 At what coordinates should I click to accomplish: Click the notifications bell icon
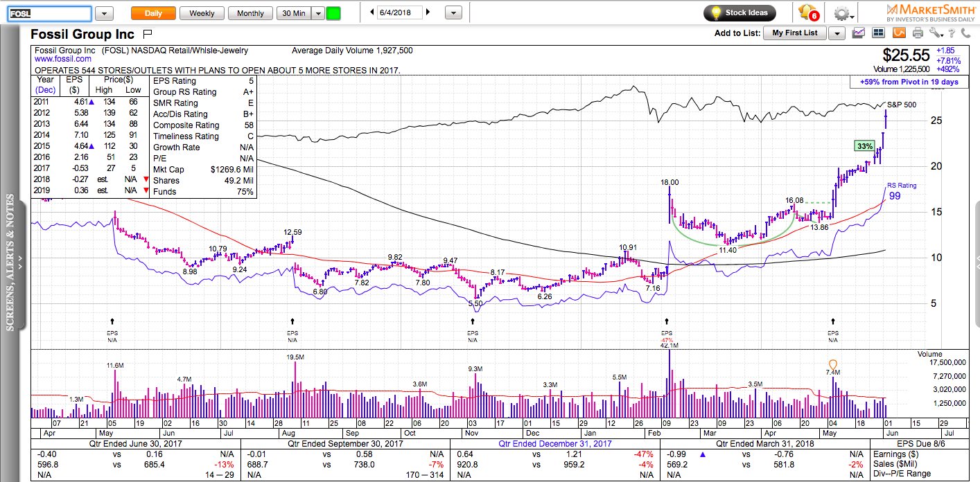pyautogui.click(x=807, y=12)
